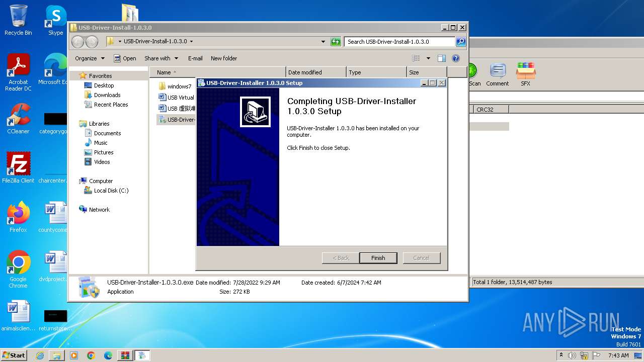The height and width of the screenshot is (362, 644).
Task: Click the SFX icon in WinRAR window
Action: [525, 74]
